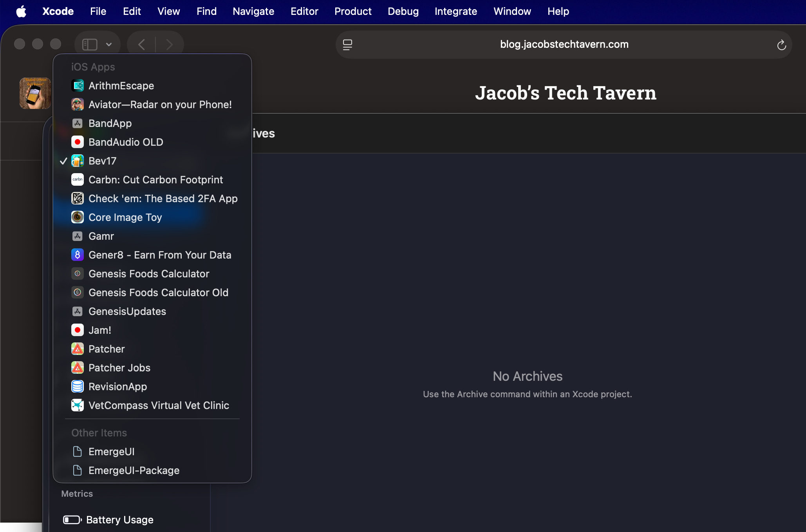Select the Aviator radar app icon
This screenshot has width=806, height=532.
pyautogui.click(x=78, y=104)
